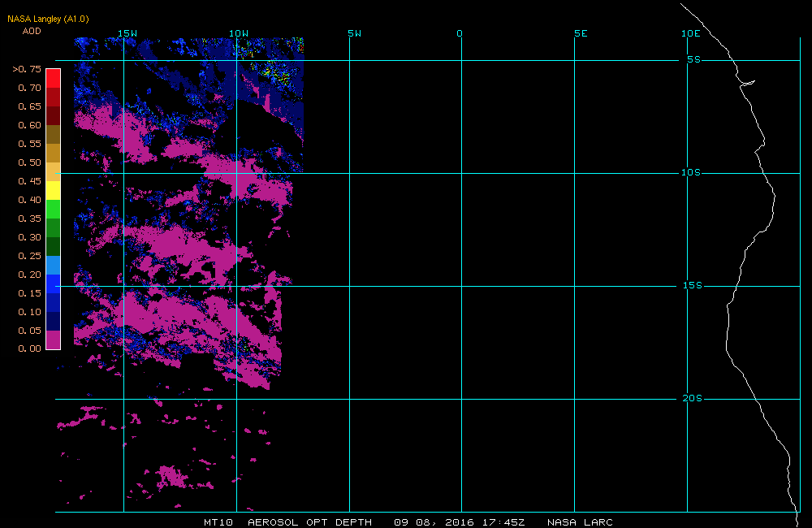This screenshot has height=528, width=812.
Task: Click the 15W longitude label
Action: click(127, 33)
